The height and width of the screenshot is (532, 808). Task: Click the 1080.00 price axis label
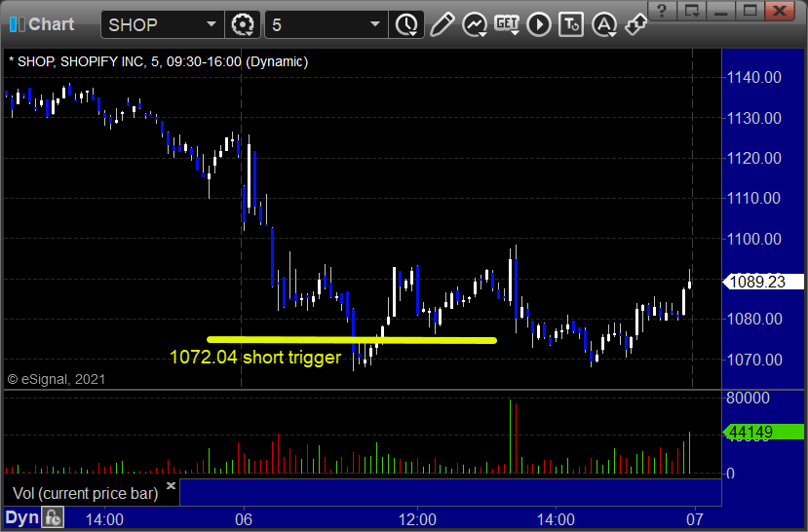tap(753, 319)
